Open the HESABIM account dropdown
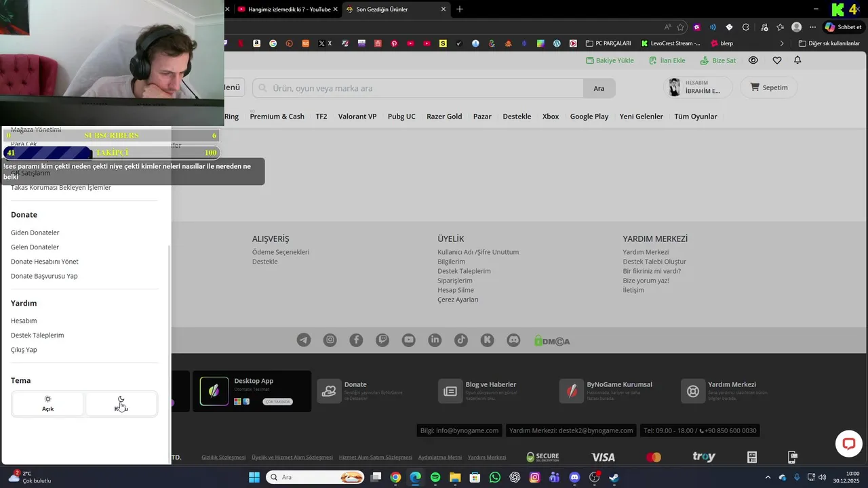 point(698,87)
